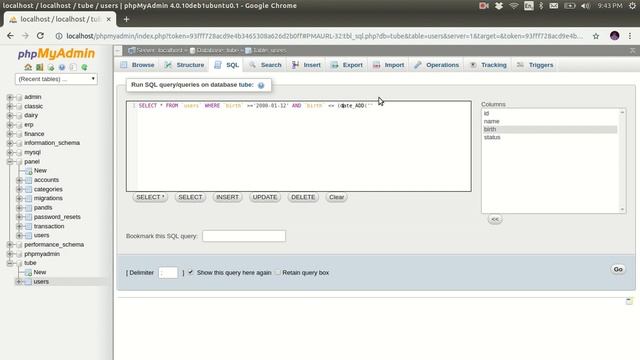Select the name column in Columns list
This screenshot has width=640, height=360.
(549, 121)
